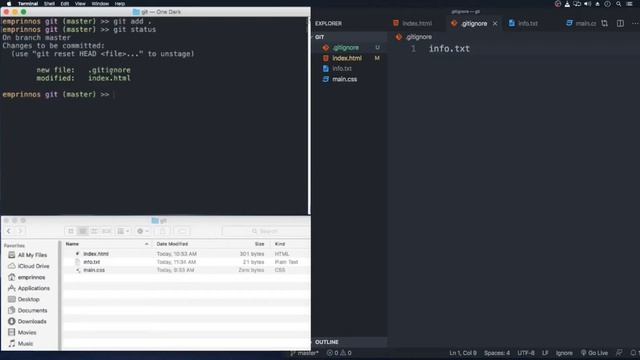The image size is (640, 360).
Task: Open notifications bell in status bar
Action: [633, 353]
